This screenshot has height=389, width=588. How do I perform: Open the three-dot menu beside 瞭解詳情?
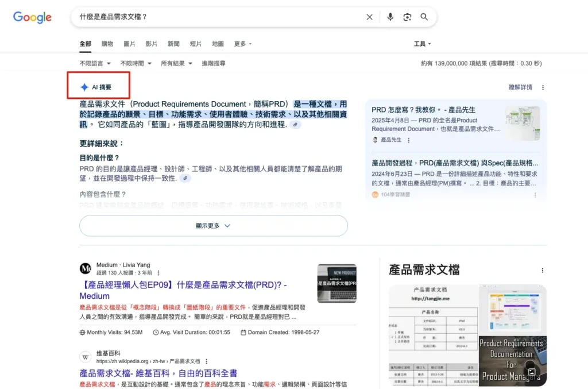click(543, 87)
